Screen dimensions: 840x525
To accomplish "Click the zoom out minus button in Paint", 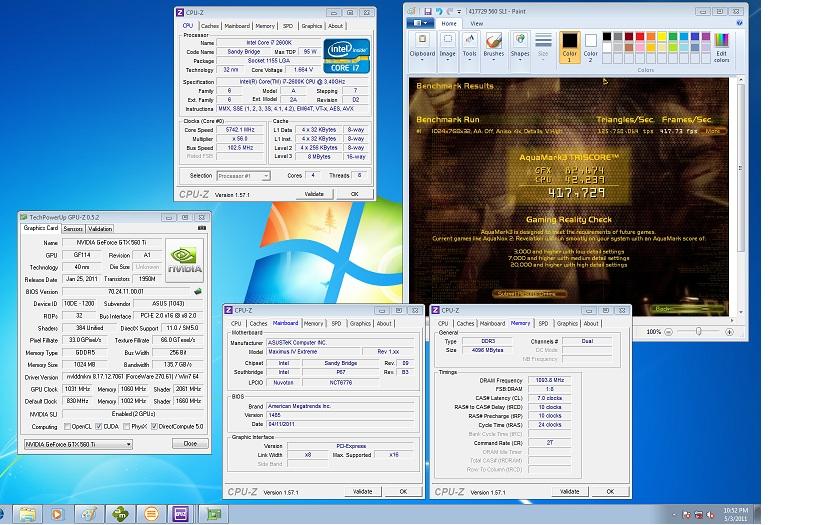I will click(669, 332).
